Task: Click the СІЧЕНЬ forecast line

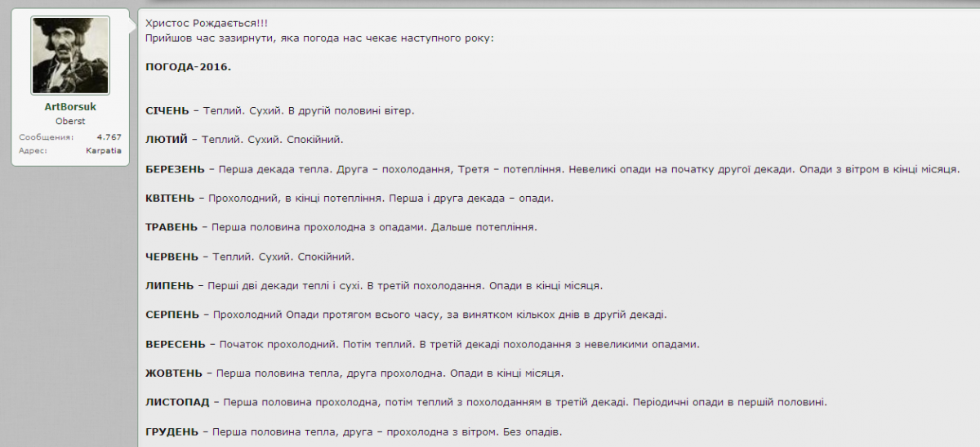Action: click(280, 110)
